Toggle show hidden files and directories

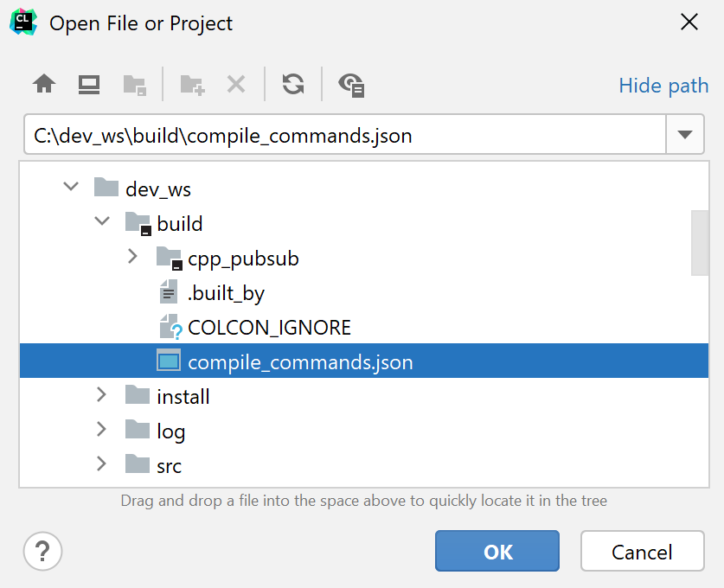(351, 84)
